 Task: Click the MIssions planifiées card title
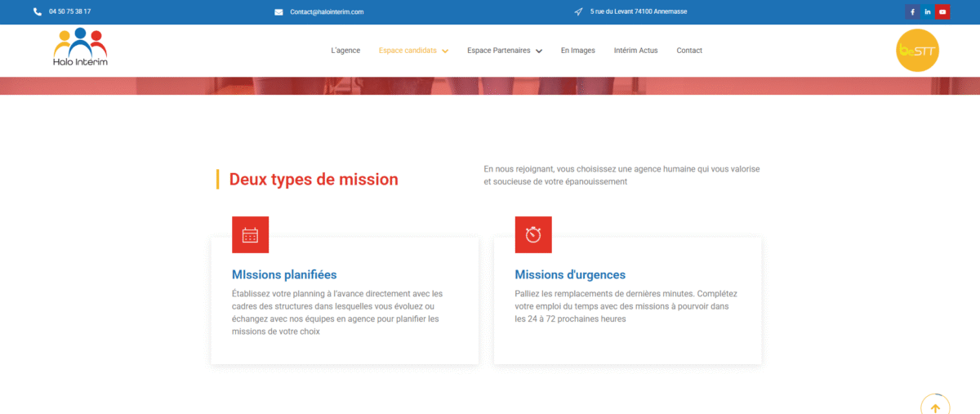(284, 275)
